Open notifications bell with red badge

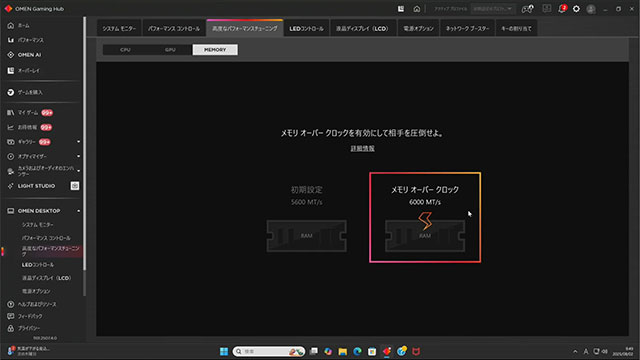(562, 9)
